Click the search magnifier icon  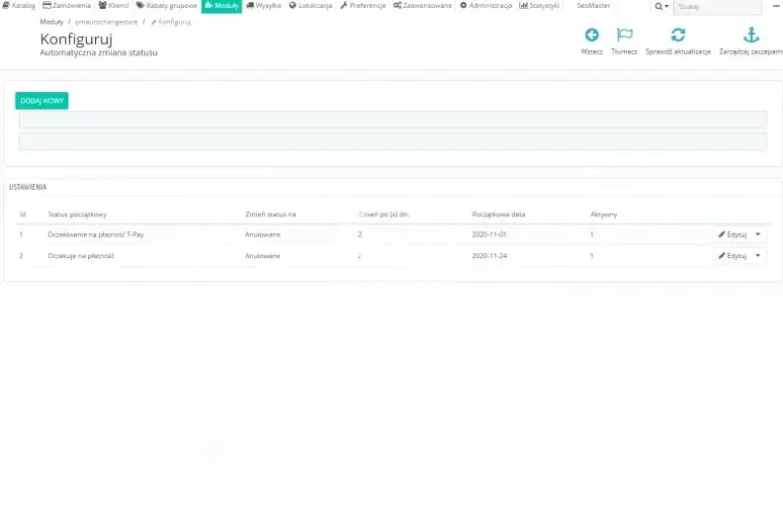(x=659, y=6)
